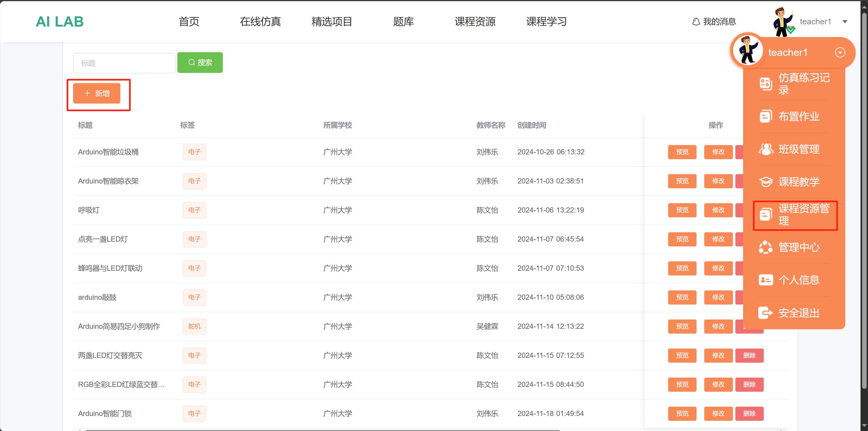Image resolution: width=868 pixels, height=431 pixels.
Task: Click the course resource management icon
Action: click(x=766, y=215)
